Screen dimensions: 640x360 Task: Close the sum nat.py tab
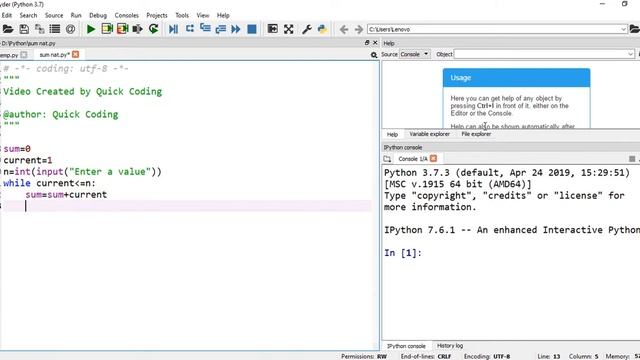click(x=76, y=54)
